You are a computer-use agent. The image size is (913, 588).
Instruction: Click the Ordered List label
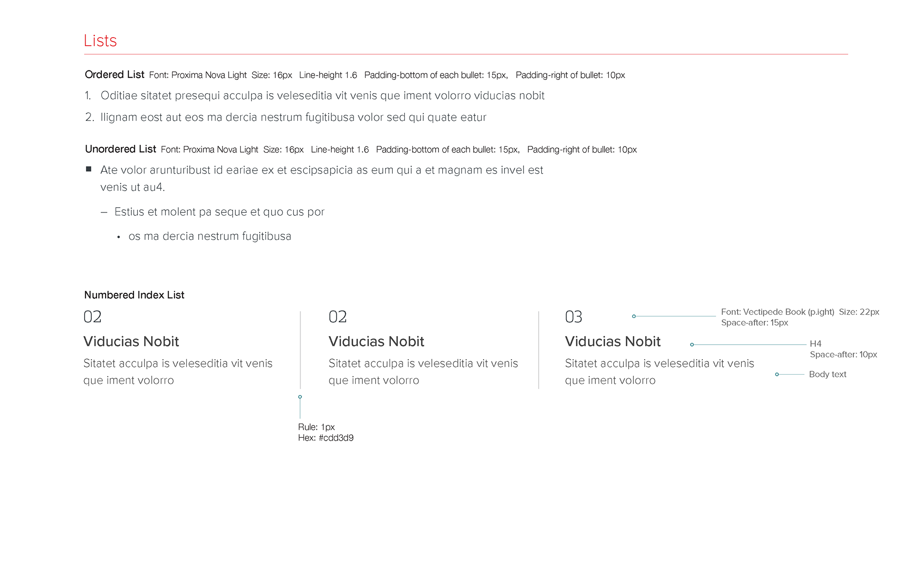coord(114,75)
